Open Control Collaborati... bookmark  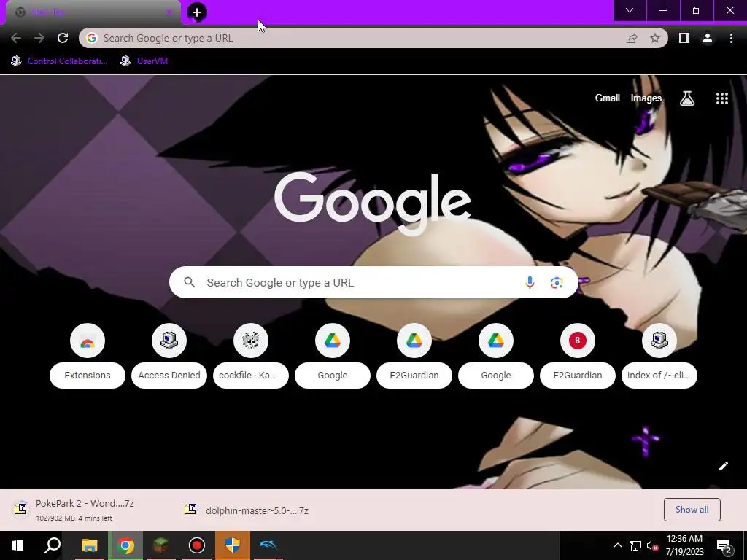pyautogui.click(x=59, y=61)
